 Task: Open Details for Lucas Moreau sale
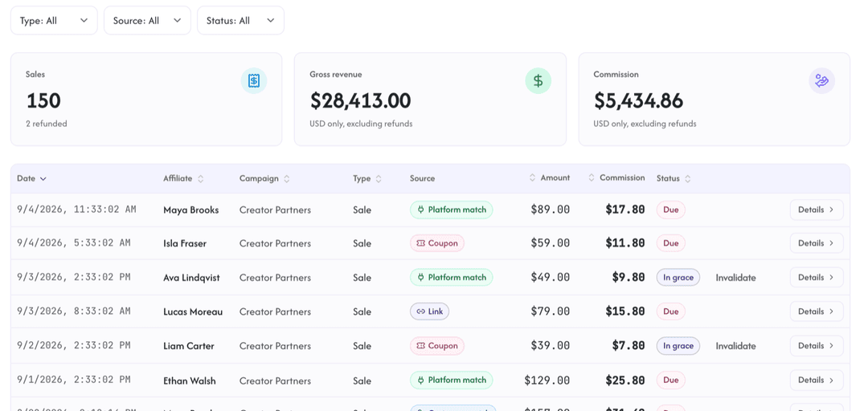(x=816, y=311)
